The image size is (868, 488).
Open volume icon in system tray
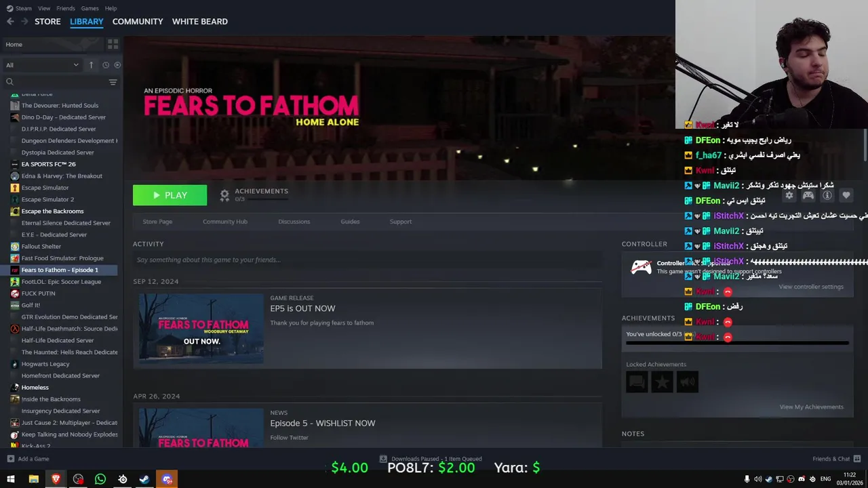757,479
